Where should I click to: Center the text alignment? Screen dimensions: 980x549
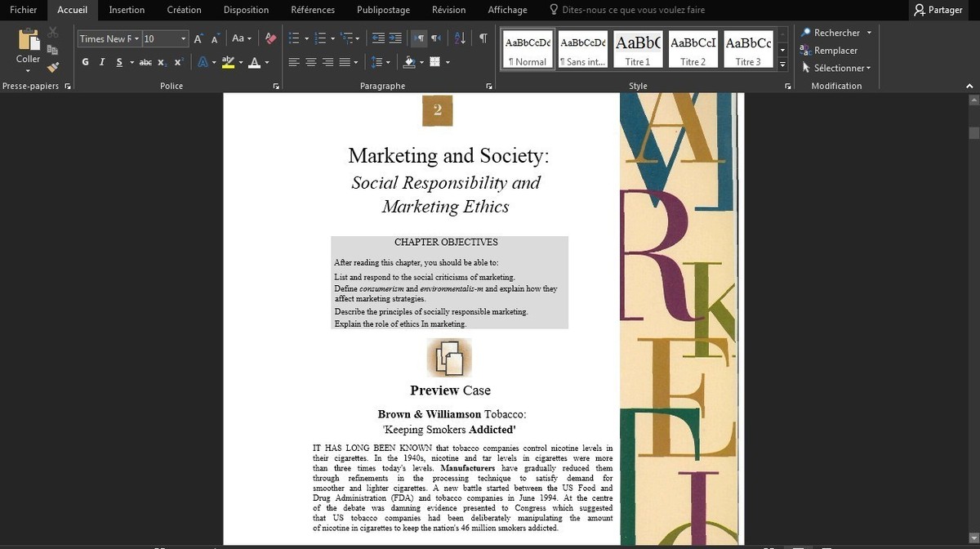pos(311,62)
